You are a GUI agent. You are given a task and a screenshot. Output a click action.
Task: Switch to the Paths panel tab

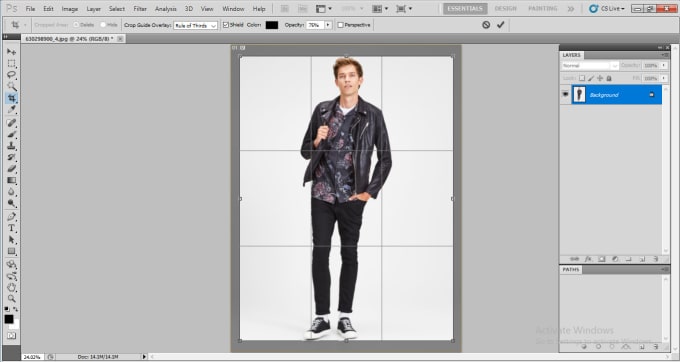[x=571, y=270]
